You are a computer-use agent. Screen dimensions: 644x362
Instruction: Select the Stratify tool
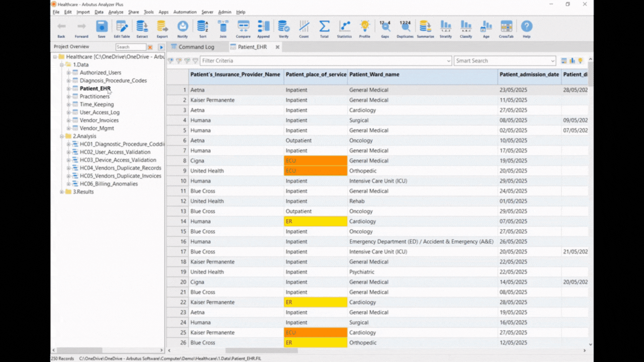(x=446, y=29)
